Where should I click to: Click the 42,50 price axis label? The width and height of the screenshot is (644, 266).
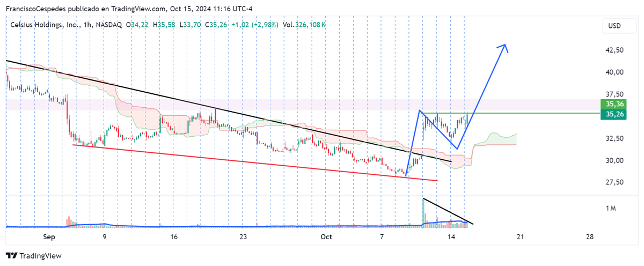coord(614,50)
